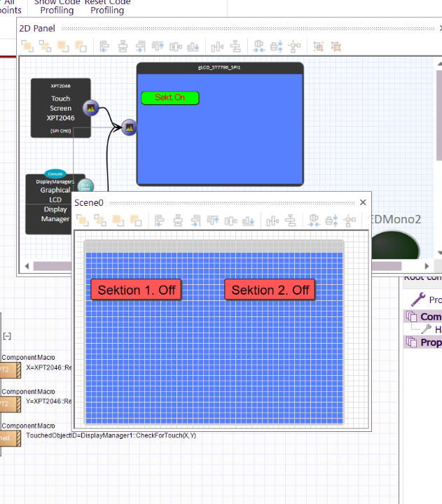Select the X=XPT2046 component macro icon
This screenshot has width=442, height=504.
[10, 370]
